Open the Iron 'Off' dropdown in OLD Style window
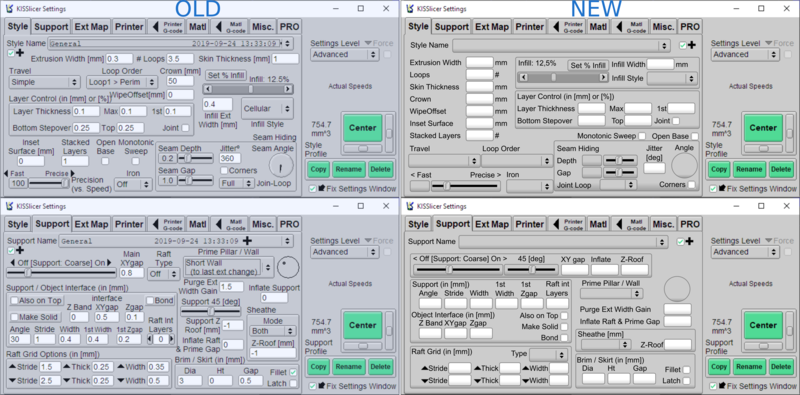 pos(133,184)
